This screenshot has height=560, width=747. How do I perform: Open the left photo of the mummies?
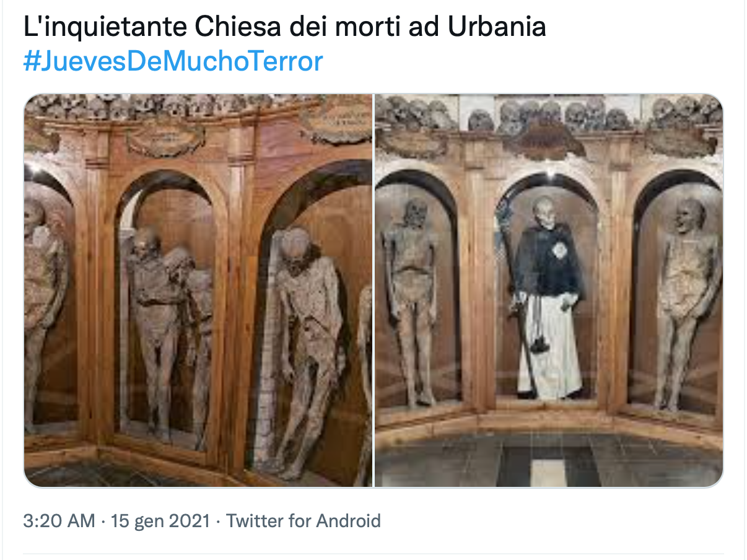[198, 291]
